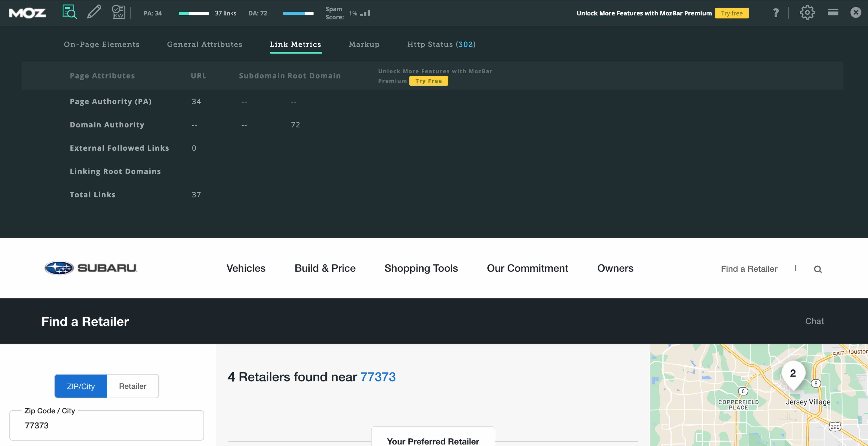Click the map cluster pin labeled 2
This screenshot has width=868, height=446.
(793, 374)
